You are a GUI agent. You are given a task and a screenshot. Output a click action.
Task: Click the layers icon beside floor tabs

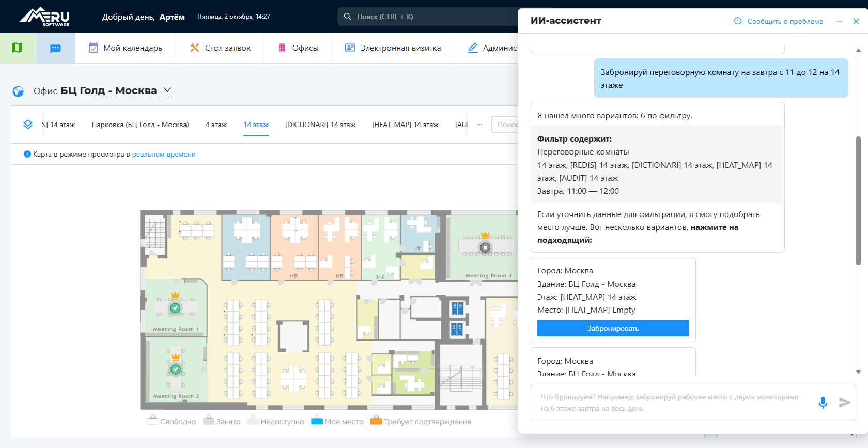click(28, 125)
